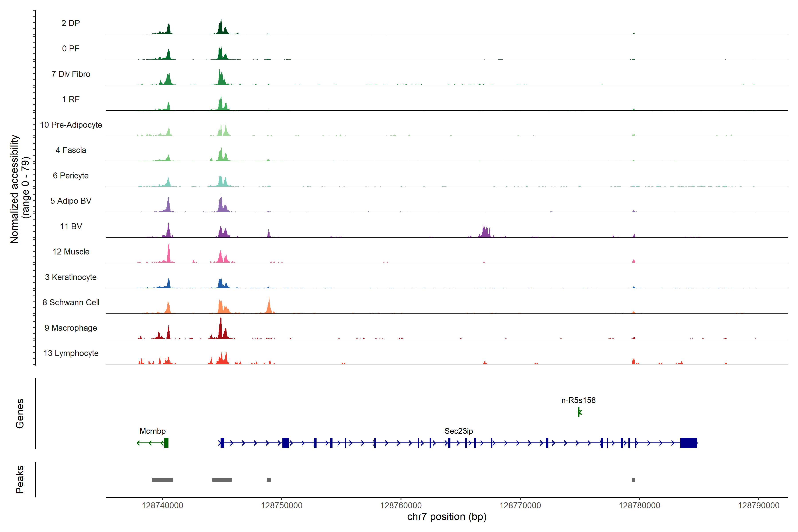Click the second gray peak bar
Viewport: 798px width, 532px height.
(222, 480)
